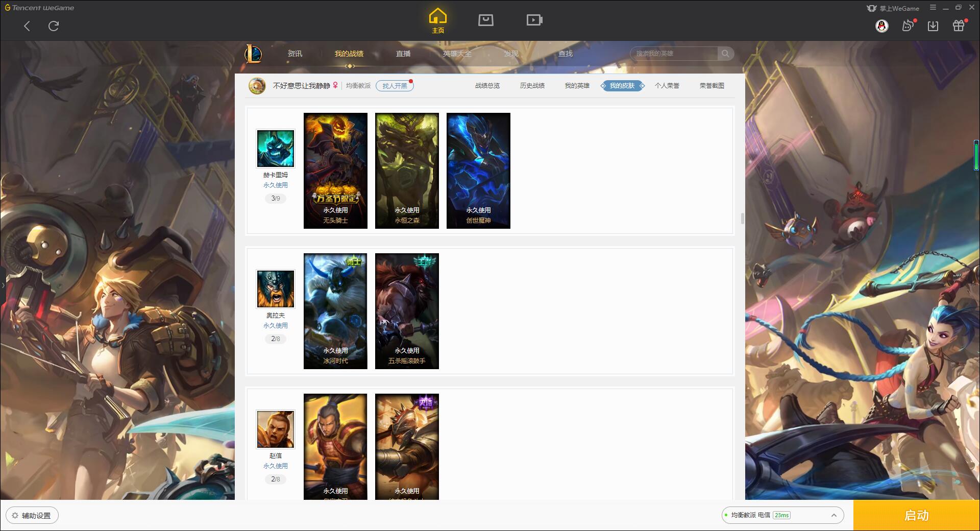The width and height of the screenshot is (980, 531).
Task: Switch to 历史战绩 sub-tab
Action: pos(532,86)
